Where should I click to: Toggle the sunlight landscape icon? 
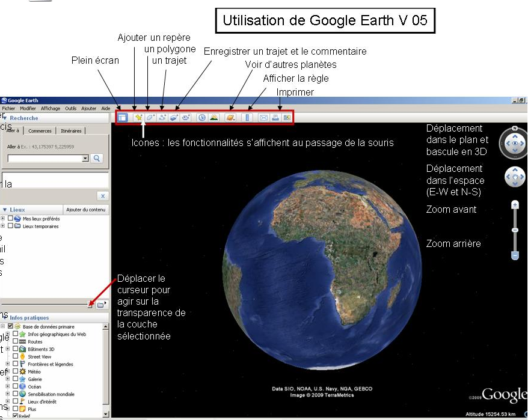click(214, 117)
